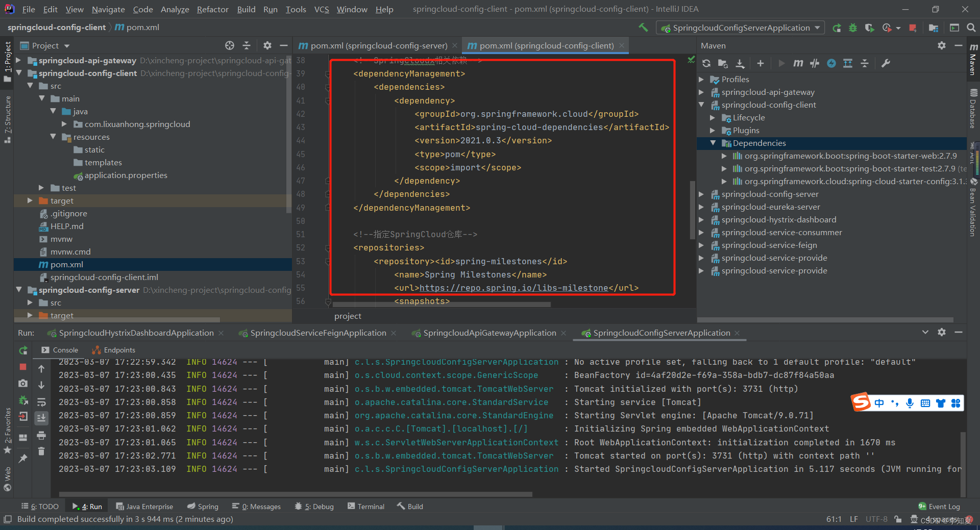Image resolution: width=980 pixels, height=530 pixels.
Task: Add a Maven project with plus icon
Action: click(x=761, y=63)
